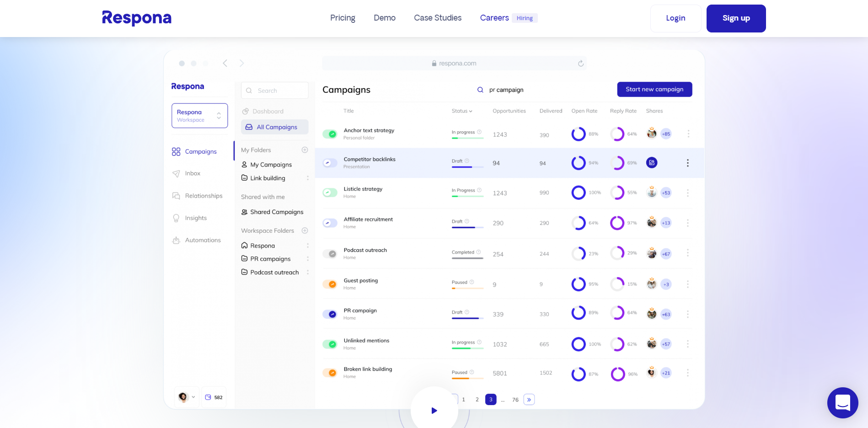Open options for Podcast outreach folder
868x428 pixels.
click(x=307, y=272)
